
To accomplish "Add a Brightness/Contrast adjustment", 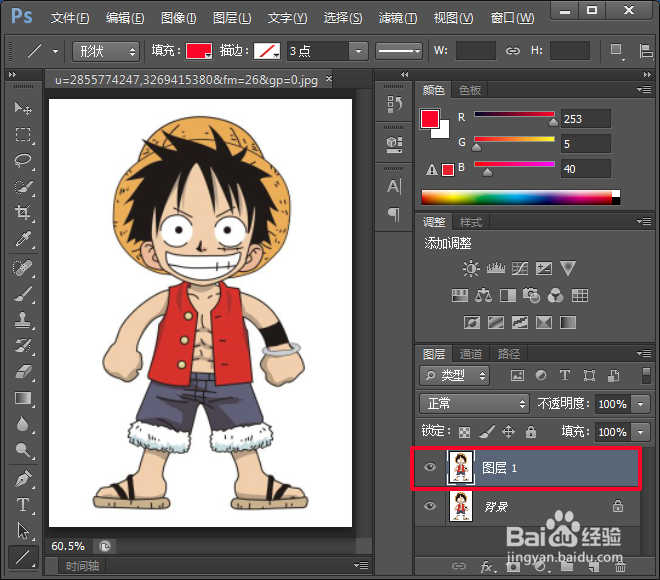I will [x=471, y=268].
